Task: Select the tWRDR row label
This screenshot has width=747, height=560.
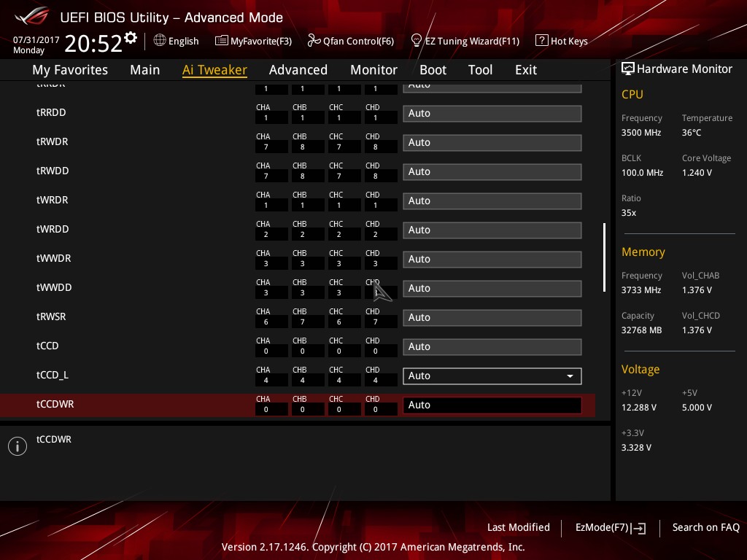Action: (x=53, y=200)
